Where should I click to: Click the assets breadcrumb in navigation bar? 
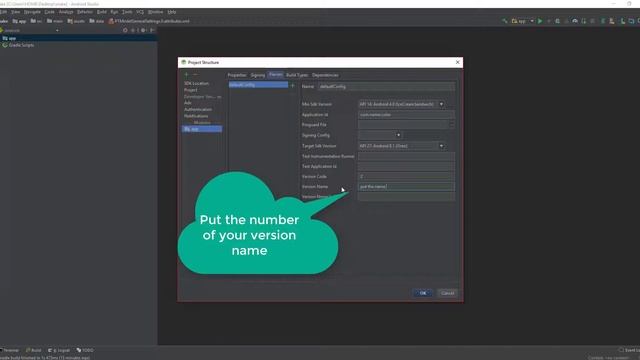76,21
